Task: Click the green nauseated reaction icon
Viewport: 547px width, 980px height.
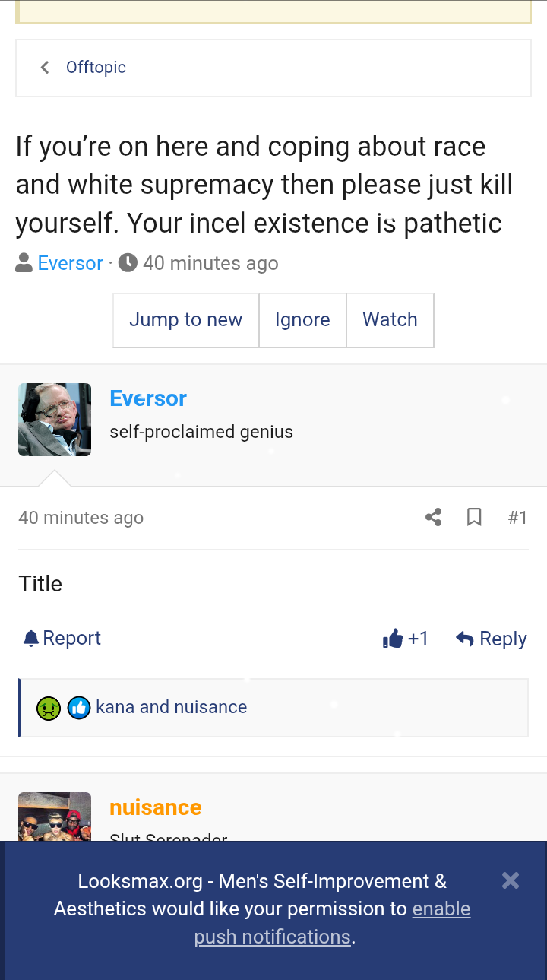Action: [49, 708]
